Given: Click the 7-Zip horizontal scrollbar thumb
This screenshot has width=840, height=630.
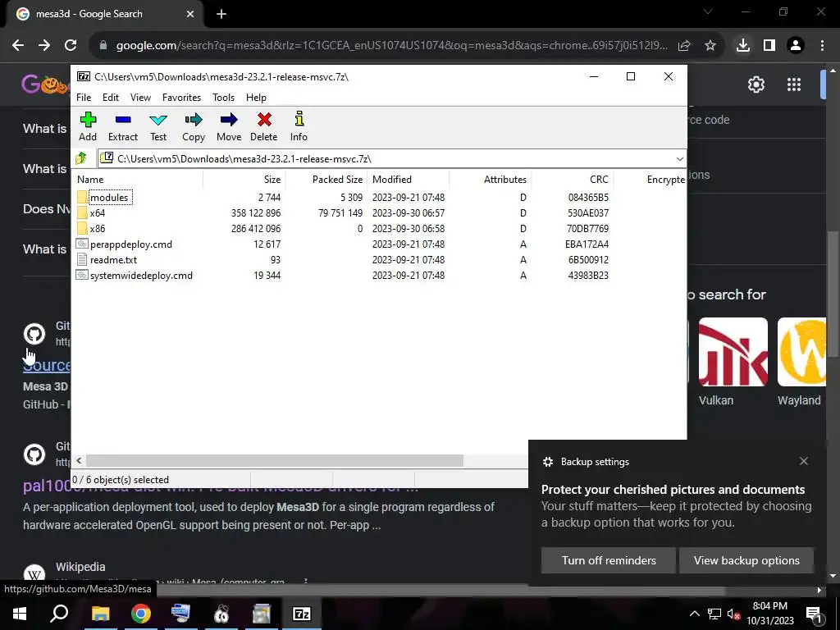Looking at the screenshot, I should (x=274, y=461).
